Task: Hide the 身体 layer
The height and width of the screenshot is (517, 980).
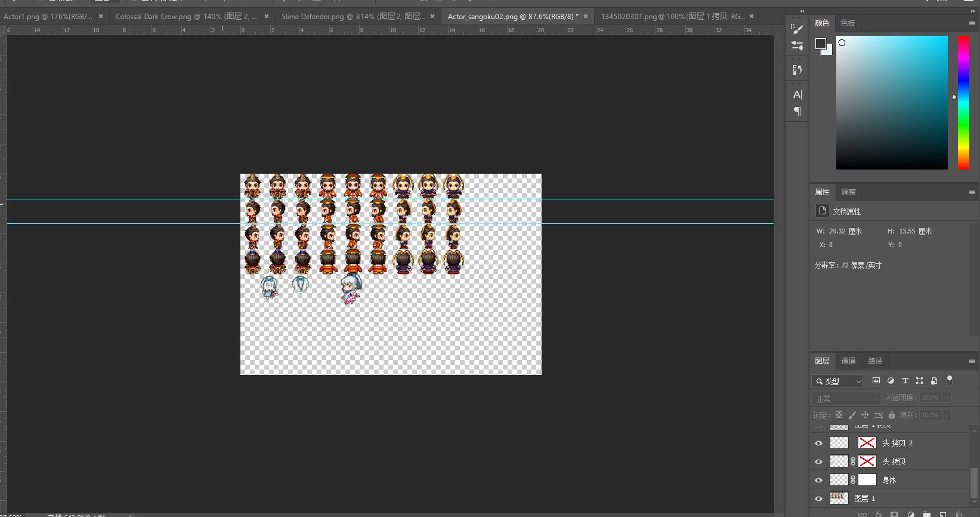Action: (x=818, y=480)
